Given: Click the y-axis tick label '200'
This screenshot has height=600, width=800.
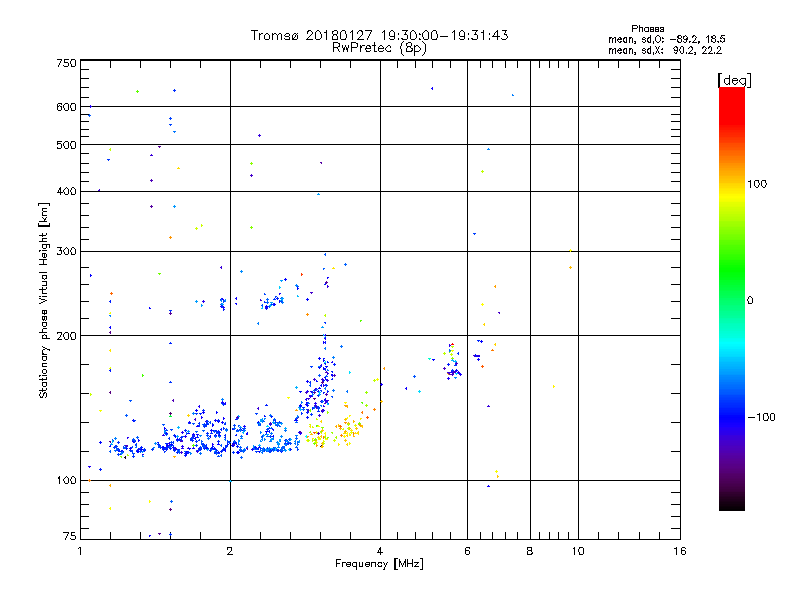Looking at the screenshot, I should click(66, 336).
